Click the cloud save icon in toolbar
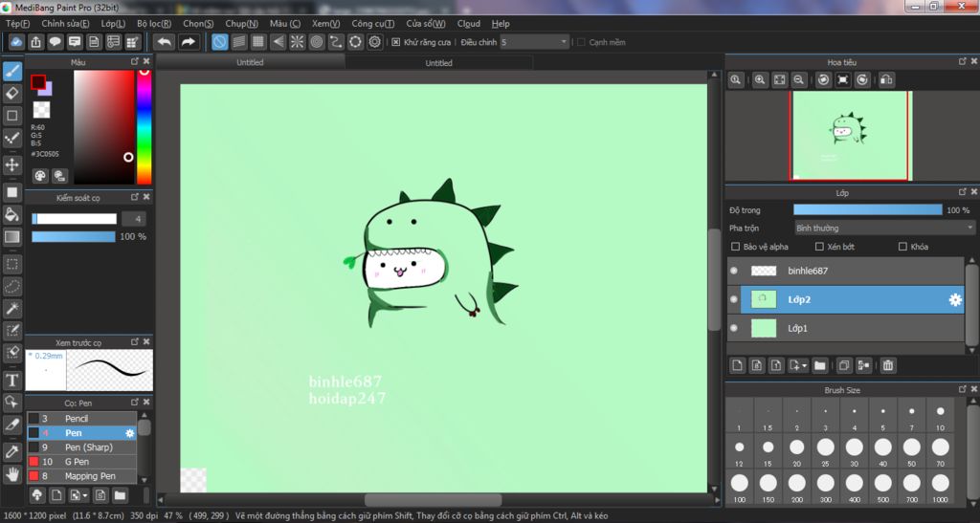The width and height of the screenshot is (980, 523). tap(16, 42)
